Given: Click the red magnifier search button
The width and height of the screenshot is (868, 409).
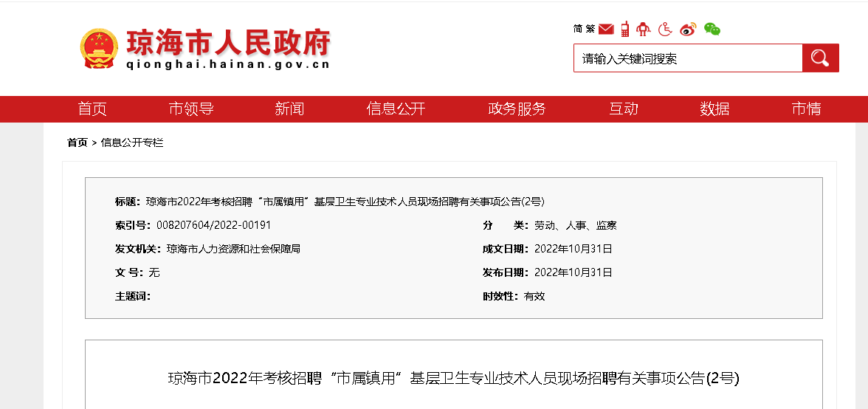Looking at the screenshot, I should pos(821,58).
